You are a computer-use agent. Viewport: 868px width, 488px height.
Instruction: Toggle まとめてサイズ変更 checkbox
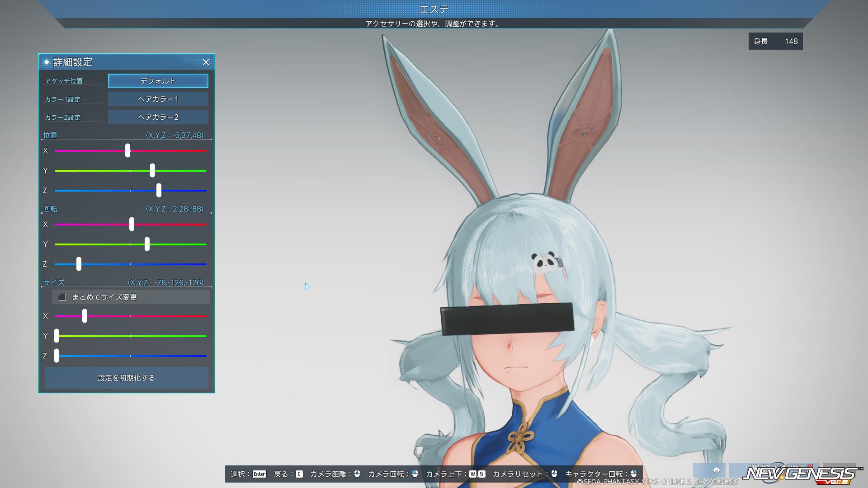click(x=62, y=297)
